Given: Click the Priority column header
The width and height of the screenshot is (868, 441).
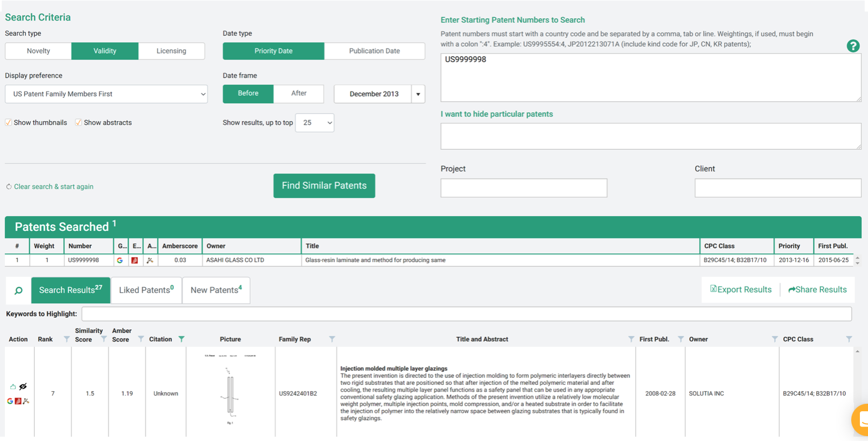Looking at the screenshot, I should pyautogui.click(x=793, y=246).
